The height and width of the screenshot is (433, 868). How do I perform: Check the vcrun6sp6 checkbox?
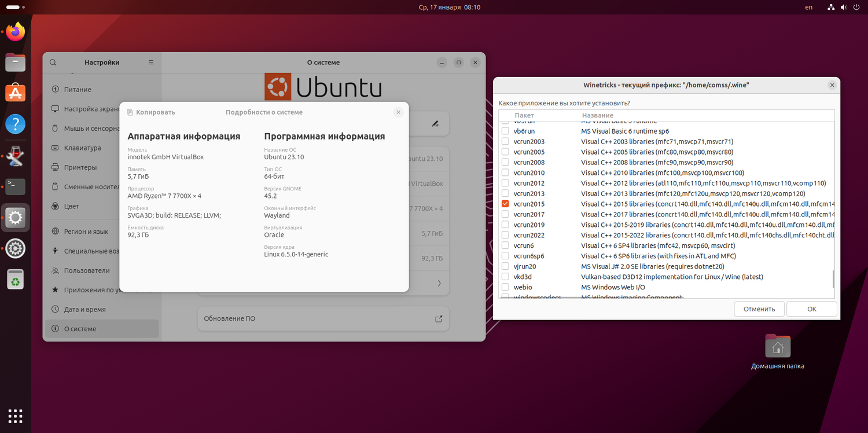coord(505,256)
